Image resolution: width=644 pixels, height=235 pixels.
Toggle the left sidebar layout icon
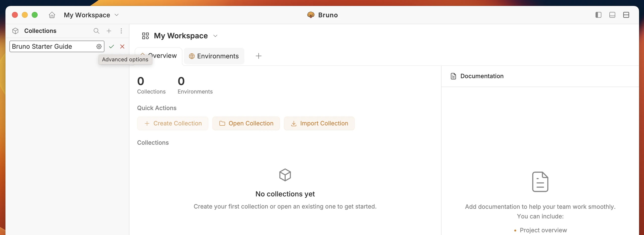(598, 15)
